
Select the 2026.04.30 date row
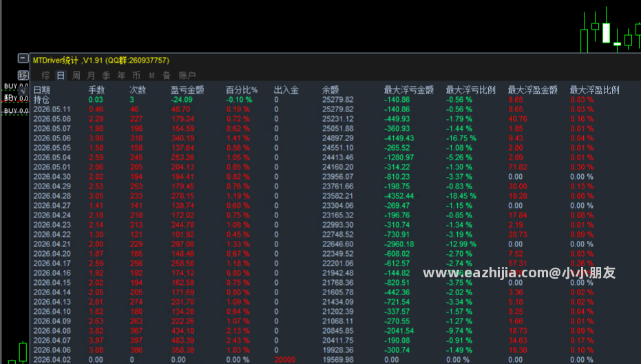[52, 176]
